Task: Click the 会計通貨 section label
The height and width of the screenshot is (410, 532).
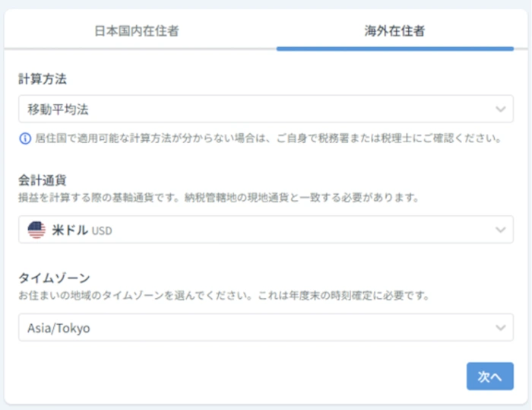Action: 43,180
